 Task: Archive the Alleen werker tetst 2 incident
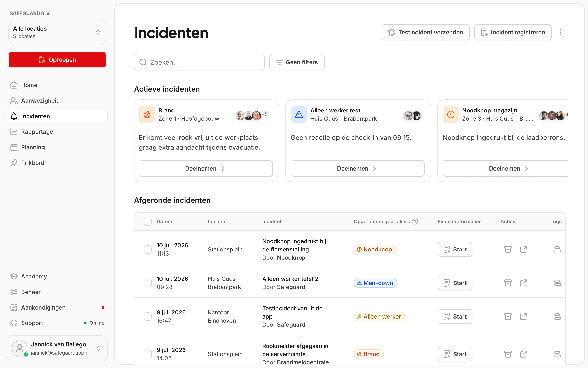click(508, 283)
